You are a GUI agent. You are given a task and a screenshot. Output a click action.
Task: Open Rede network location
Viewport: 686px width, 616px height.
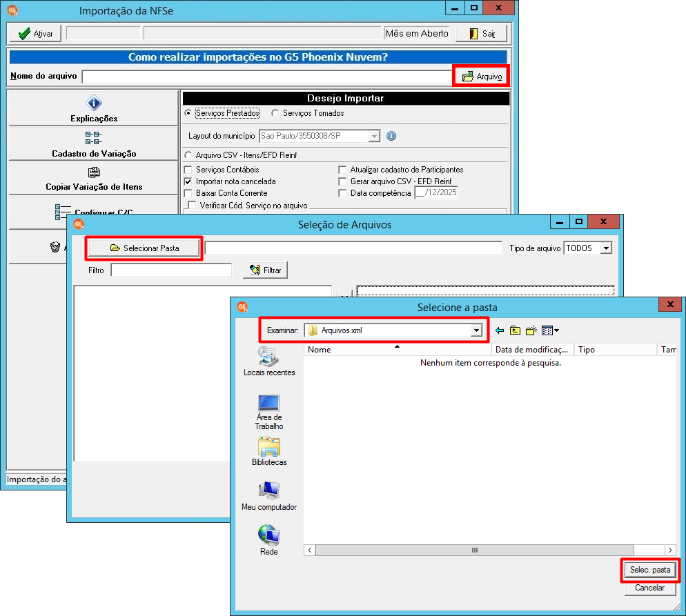(x=269, y=540)
